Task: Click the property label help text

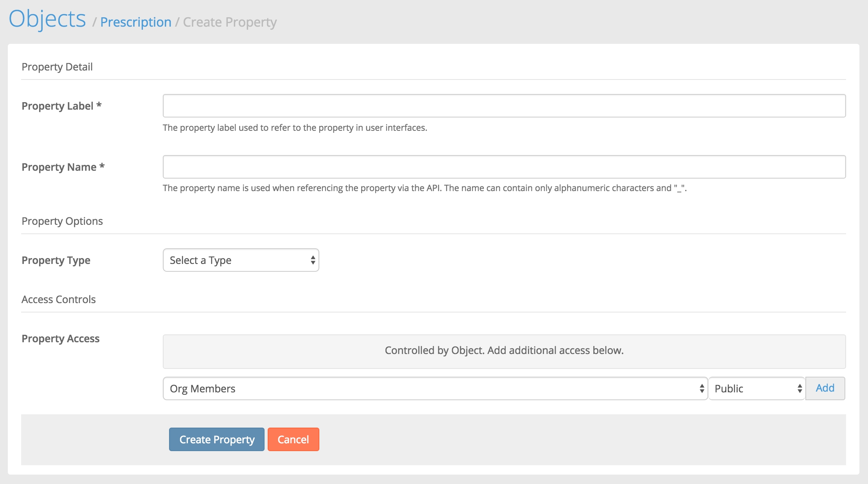Action: coord(295,128)
